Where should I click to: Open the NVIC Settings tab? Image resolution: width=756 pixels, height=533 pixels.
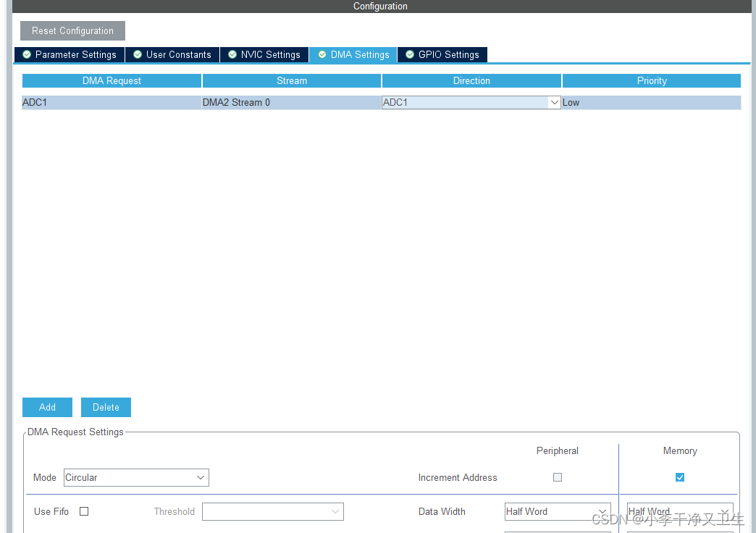[264, 54]
